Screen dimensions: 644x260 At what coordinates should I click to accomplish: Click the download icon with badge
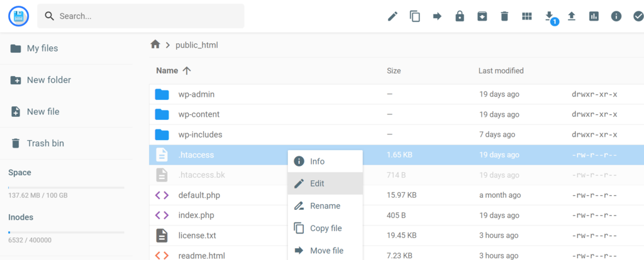pos(549,16)
